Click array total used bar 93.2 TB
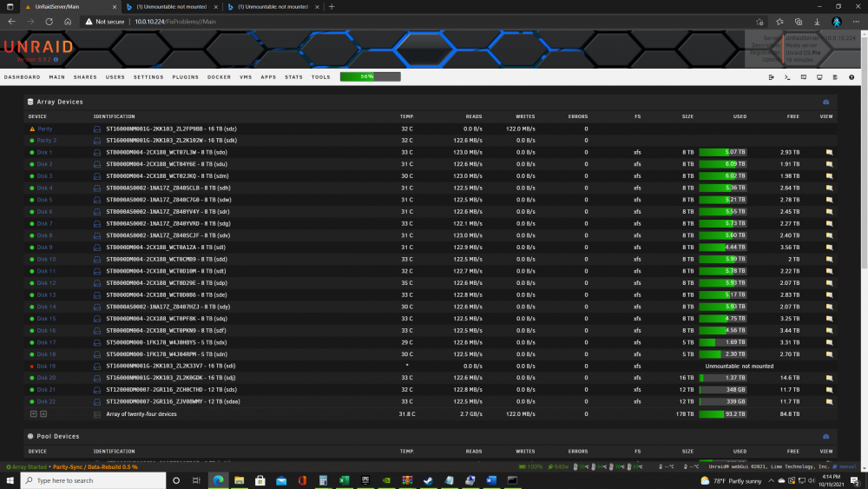868x489 pixels. (722, 414)
